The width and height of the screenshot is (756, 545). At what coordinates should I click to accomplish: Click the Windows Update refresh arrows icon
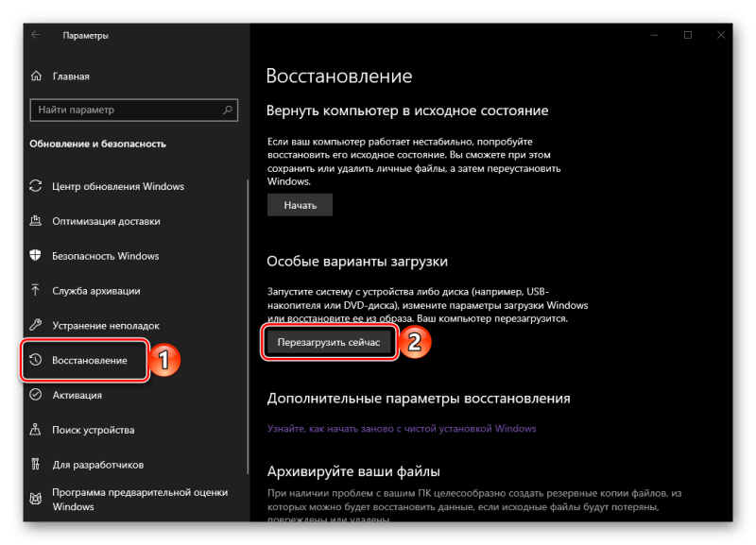tap(36, 186)
